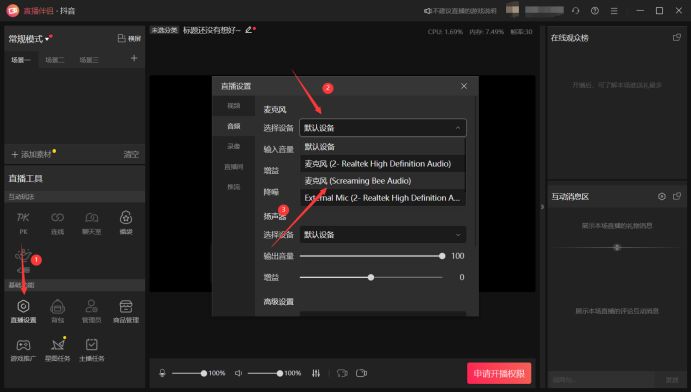Click the 申请开播权限 button
This screenshot has width=691, height=392.
click(499, 374)
